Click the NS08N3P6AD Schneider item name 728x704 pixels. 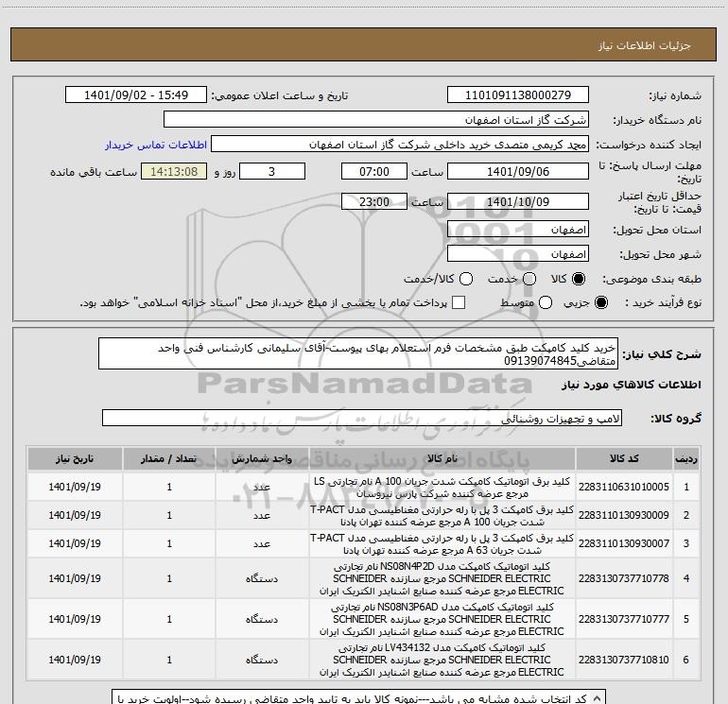tap(442, 619)
